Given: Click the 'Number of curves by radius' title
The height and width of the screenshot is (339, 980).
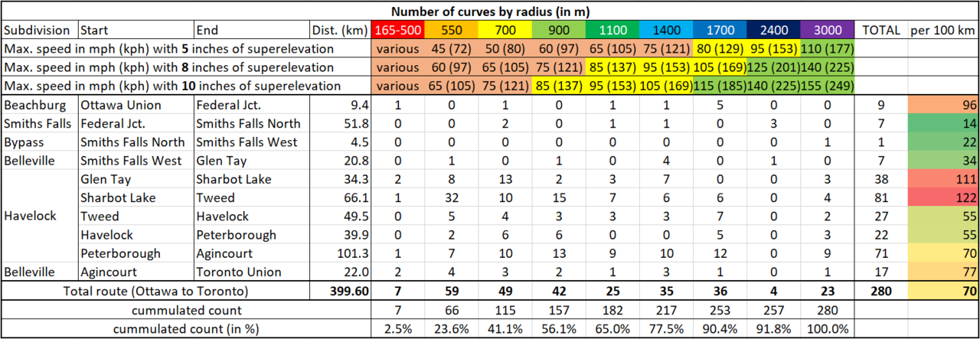Looking at the screenshot, I should 490,11.
